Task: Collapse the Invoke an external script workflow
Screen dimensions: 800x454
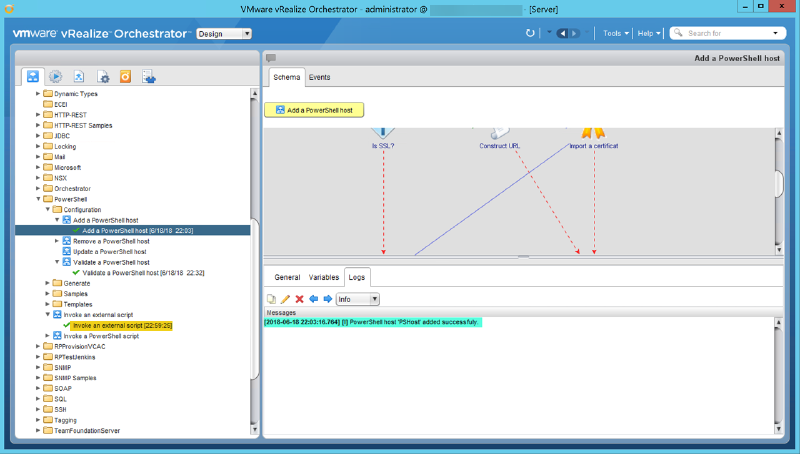Action: (47, 315)
